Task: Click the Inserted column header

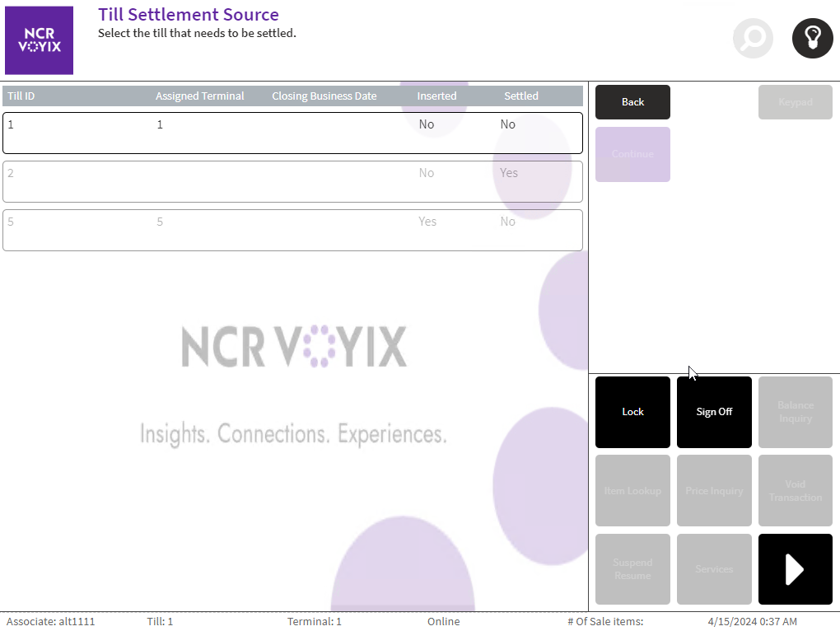Action: (x=436, y=96)
